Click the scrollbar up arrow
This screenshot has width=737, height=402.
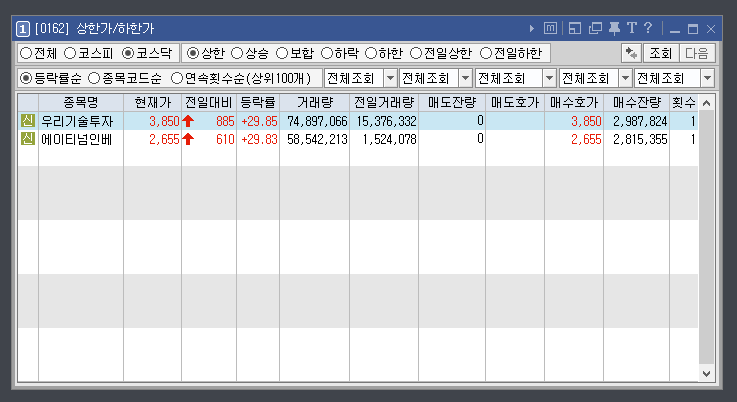(706, 103)
